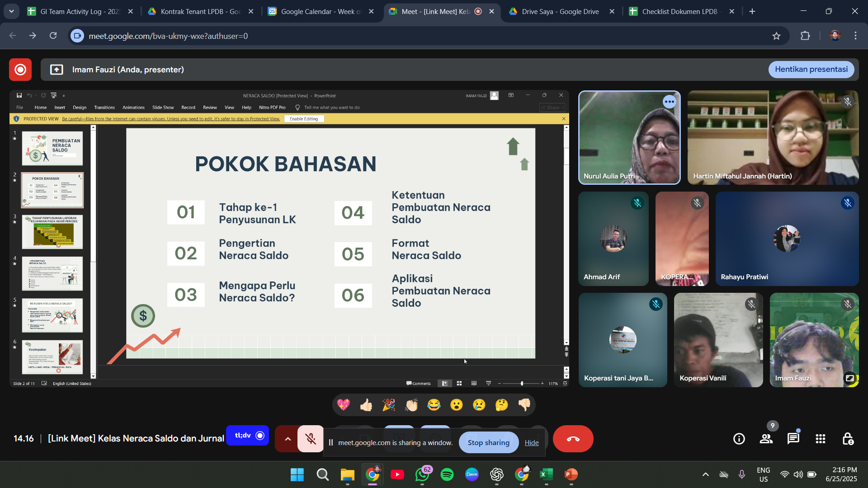Open Chrome profile avatar

[x=835, y=36]
